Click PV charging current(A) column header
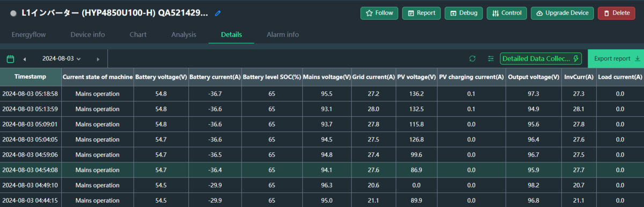This screenshot has height=207, width=644. pyautogui.click(x=471, y=77)
